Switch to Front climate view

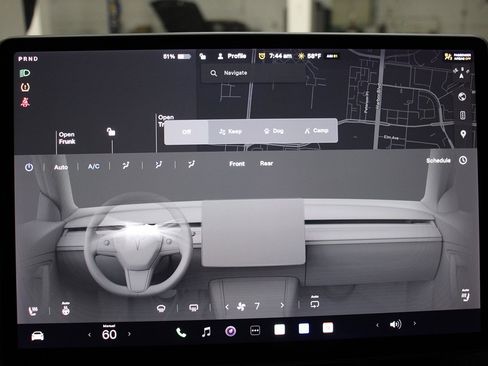[237, 164]
